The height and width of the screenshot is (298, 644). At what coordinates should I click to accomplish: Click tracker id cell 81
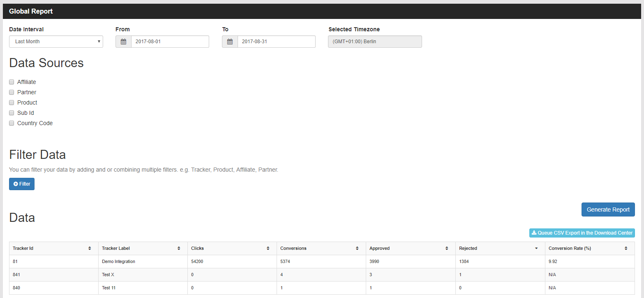pyautogui.click(x=54, y=261)
